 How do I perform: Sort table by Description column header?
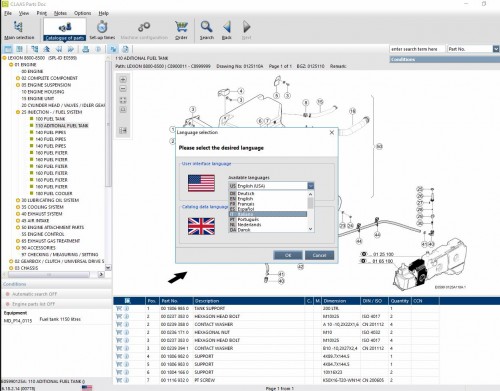click(x=249, y=301)
